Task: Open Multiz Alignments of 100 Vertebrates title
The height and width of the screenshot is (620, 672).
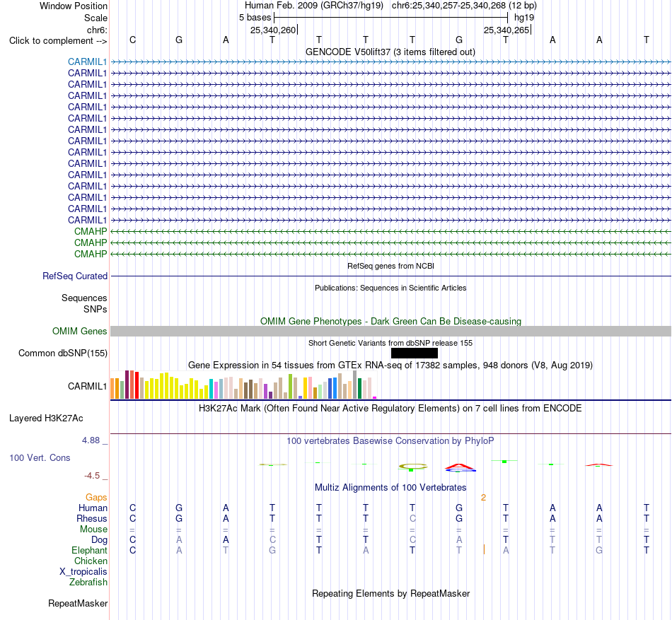Action: [x=390, y=487]
